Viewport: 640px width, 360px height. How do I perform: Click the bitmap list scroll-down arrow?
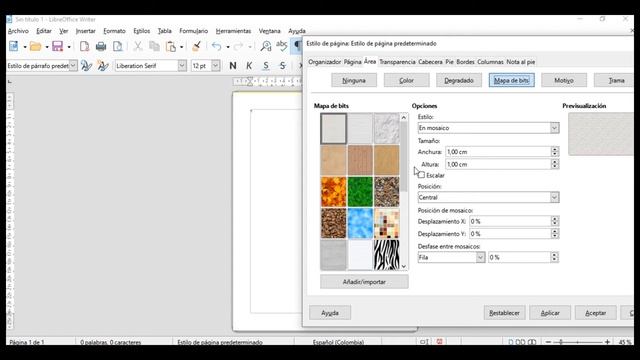[x=404, y=267]
